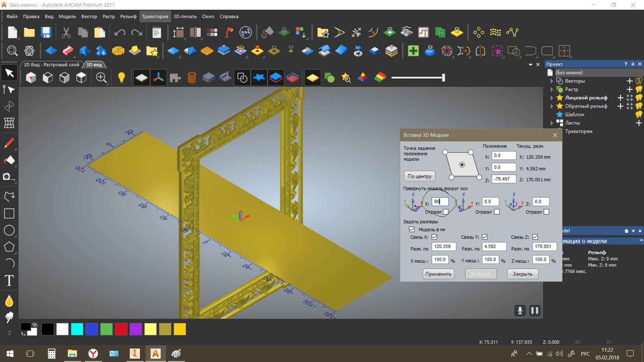Click the X rotation angle field
The image size is (644, 362).
[x=440, y=201]
